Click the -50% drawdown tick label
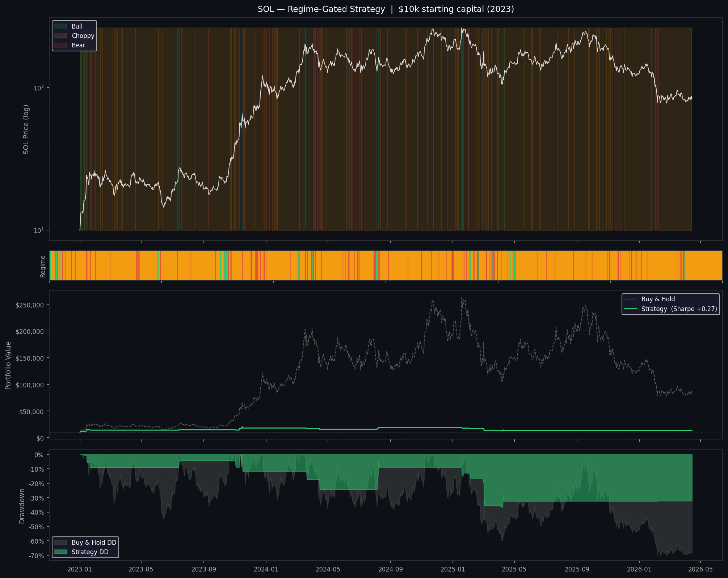The width and height of the screenshot is (728, 578). 37,527
